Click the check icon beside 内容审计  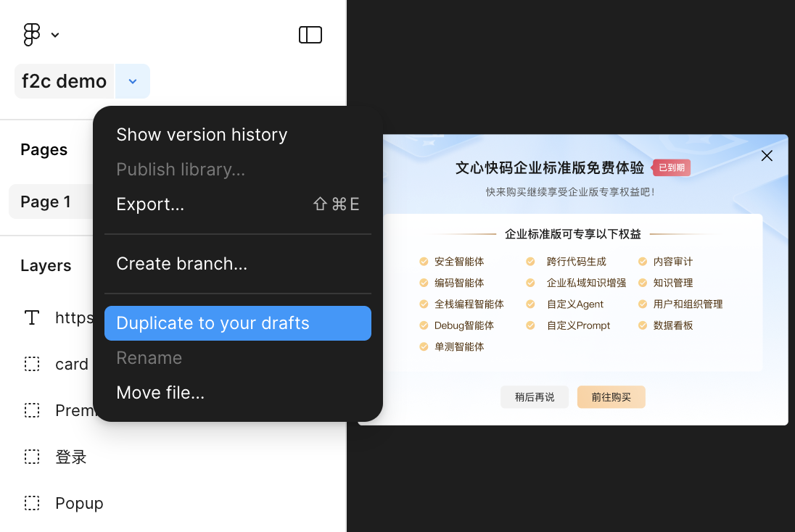coord(643,262)
